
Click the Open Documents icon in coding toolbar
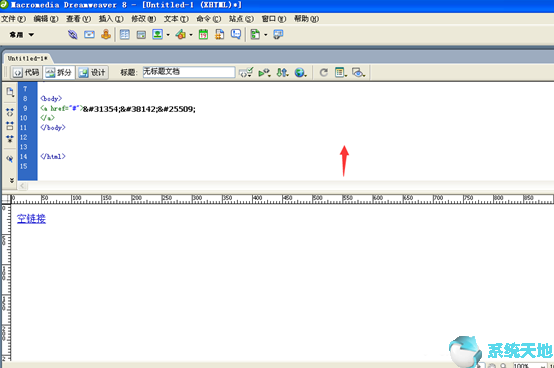tap(10, 92)
